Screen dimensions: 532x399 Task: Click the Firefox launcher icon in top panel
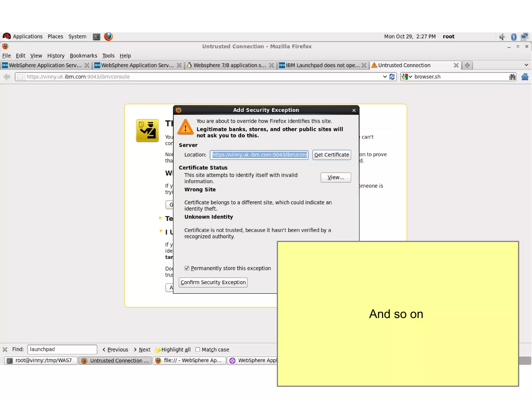[108, 36]
